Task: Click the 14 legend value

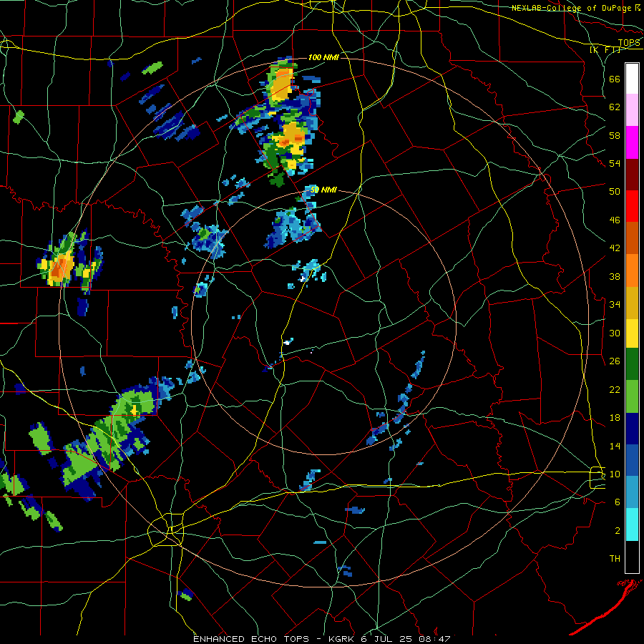Action: pyautogui.click(x=615, y=446)
